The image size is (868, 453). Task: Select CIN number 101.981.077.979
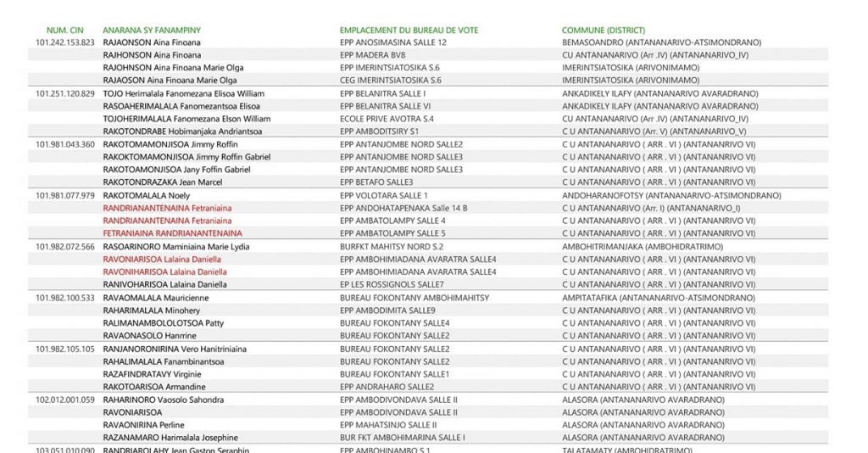click(65, 195)
